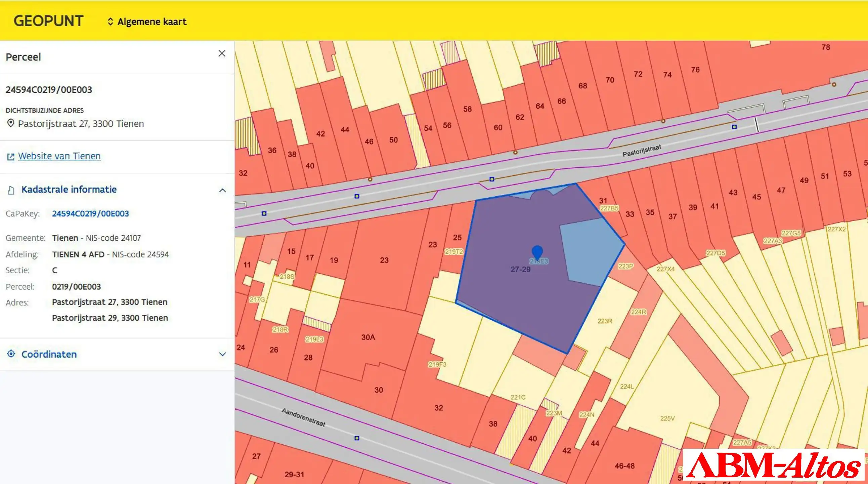Image resolution: width=868 pixels, height=484 pixels.
Task: Click the parcel labelled 225V
Action: (x=667, y=418)
